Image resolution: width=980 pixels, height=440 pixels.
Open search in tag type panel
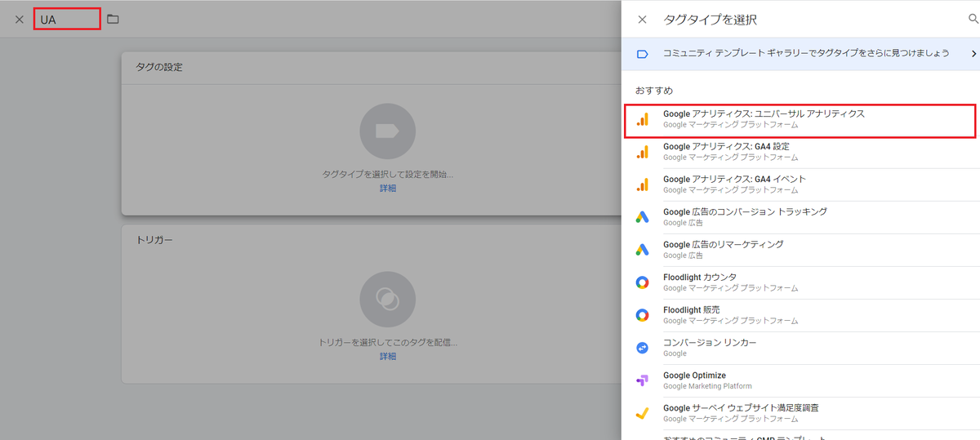click(973, 19)
